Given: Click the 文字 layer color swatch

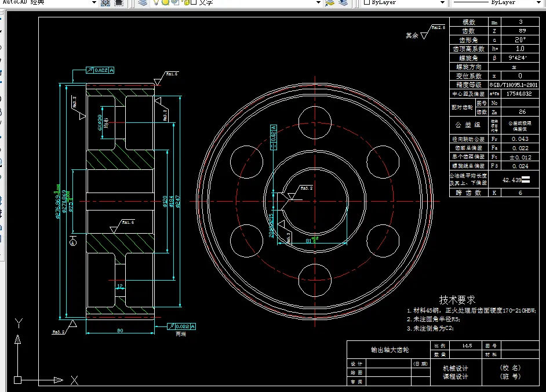Looking at the screenshot, I should tap(194, 2).
